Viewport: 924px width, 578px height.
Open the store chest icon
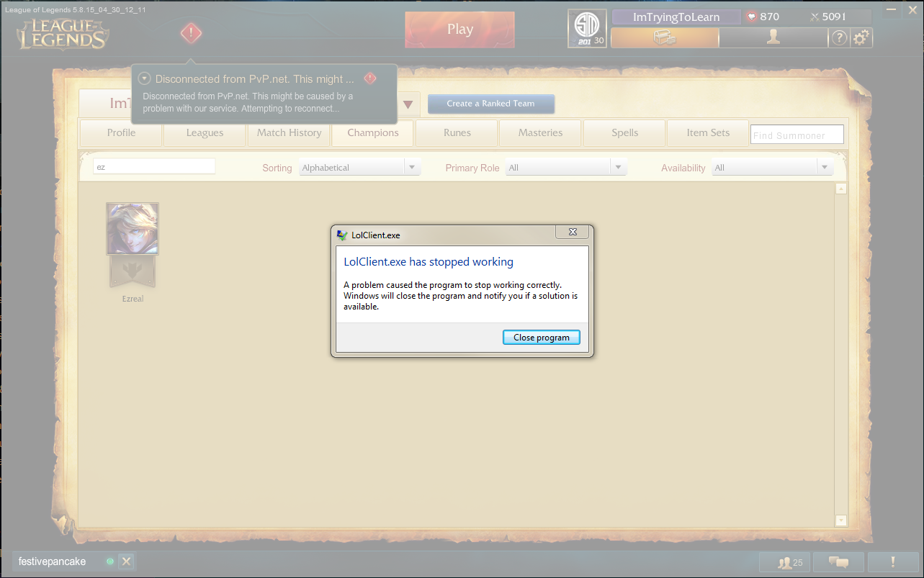pyautogui.click(x=665, y=38)
